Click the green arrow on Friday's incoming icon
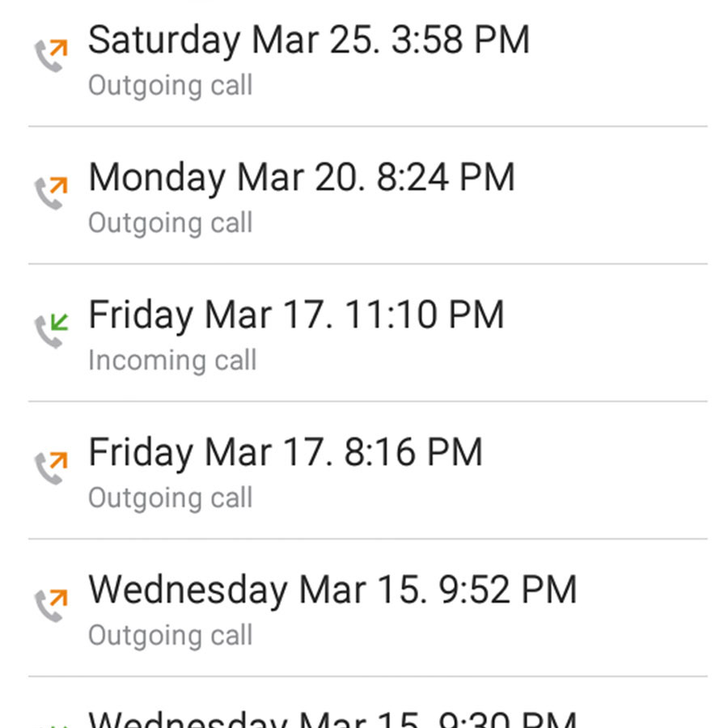Image resolution: width=728 pixels, height=728 pixels. tap(58, 324)
